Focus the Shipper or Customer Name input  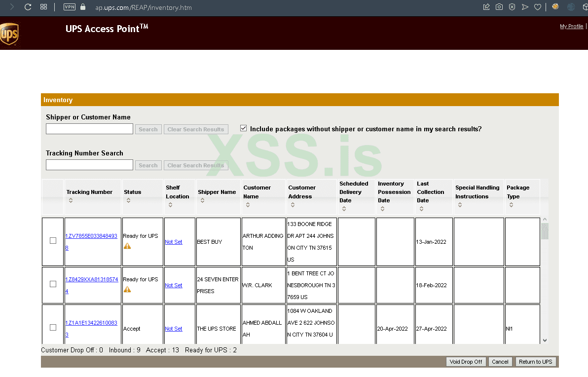89,129
